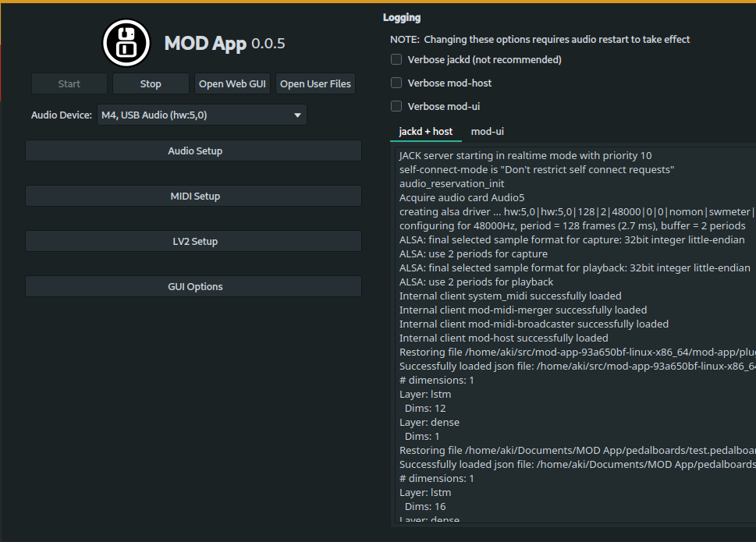This screenshot has width=756, height=542.
Task: Open the Web GUI
Action: [x=232, y=84]
